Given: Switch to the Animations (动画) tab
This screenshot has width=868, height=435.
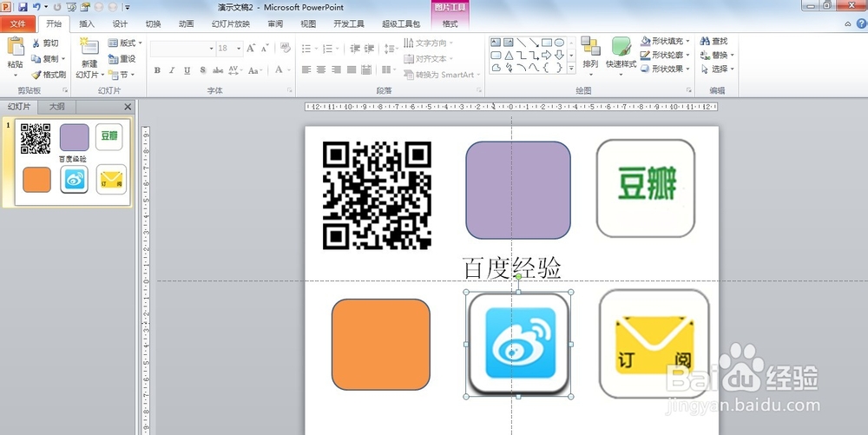Looking at the screenshot, I should [x=187, y=23].
